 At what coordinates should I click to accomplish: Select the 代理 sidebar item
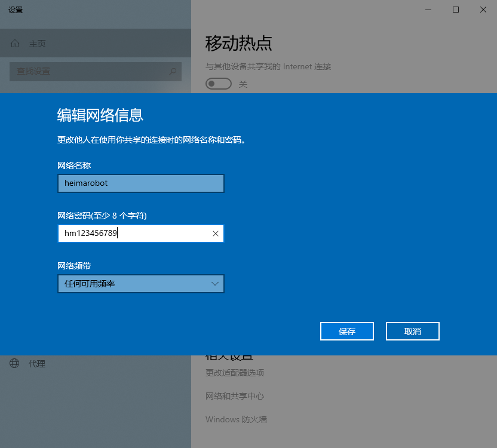(37, 364)
